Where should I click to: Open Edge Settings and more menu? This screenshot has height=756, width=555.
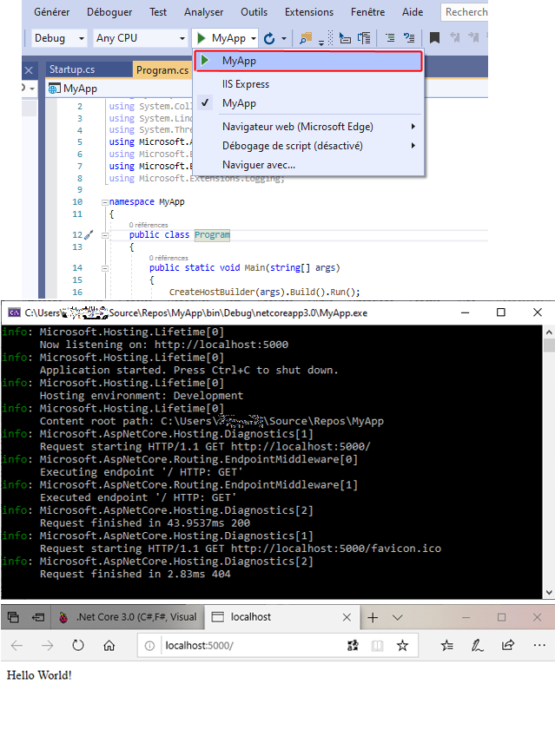point(539,645)
